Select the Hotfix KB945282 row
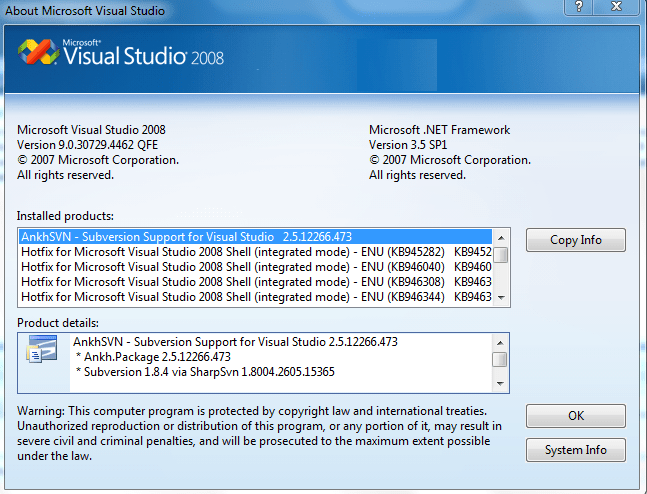Screen dimensions: 647x494 pyautogui.click(x=255, y=252)
